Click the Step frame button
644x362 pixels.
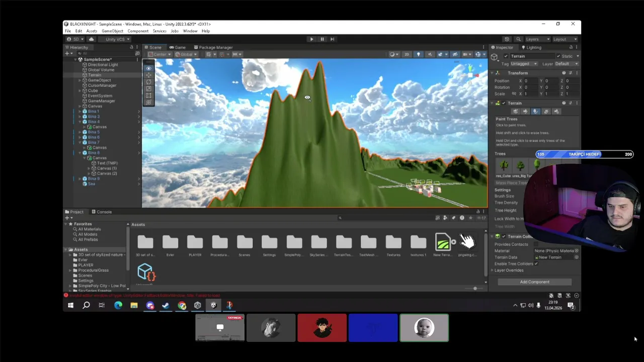click(332, 39)
